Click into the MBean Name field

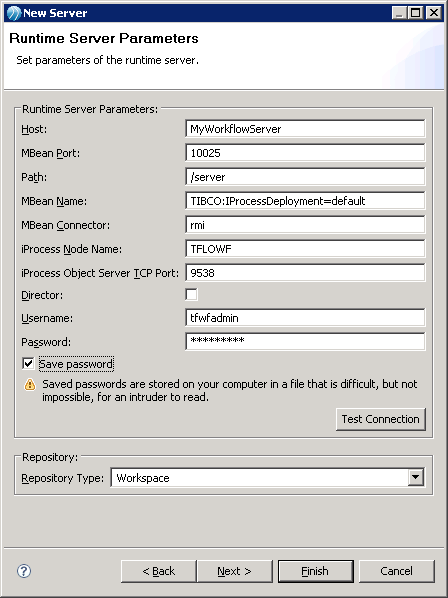(x=305, y=201)
